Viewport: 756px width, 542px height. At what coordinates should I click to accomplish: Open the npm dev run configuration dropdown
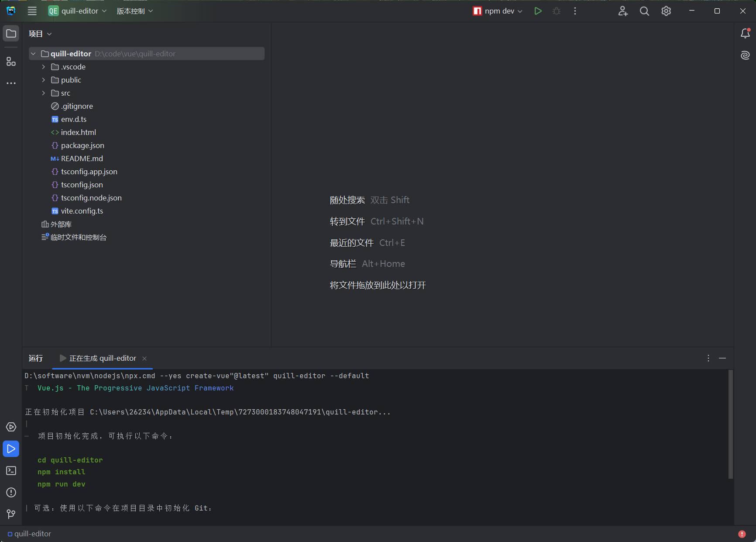pyautogui.click(x=498, y=11)
